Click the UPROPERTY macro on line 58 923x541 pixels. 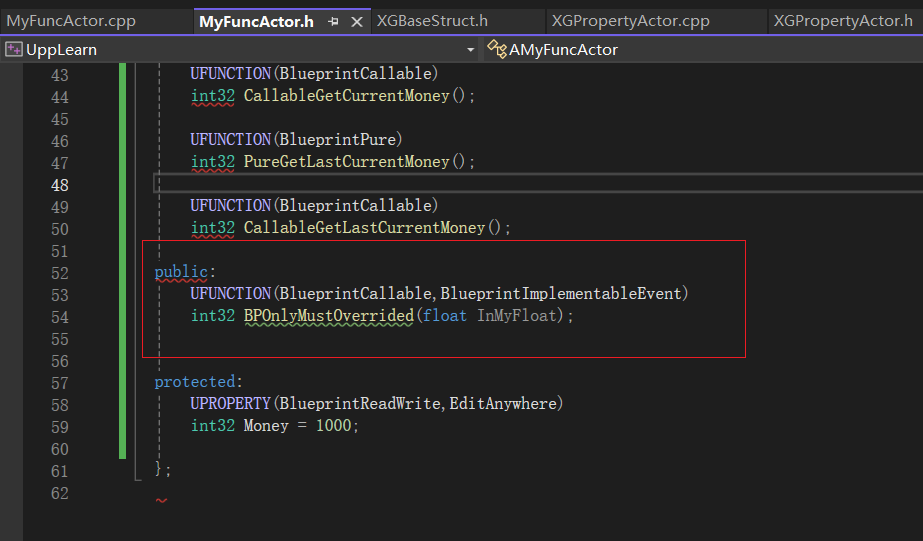[230, 403]
